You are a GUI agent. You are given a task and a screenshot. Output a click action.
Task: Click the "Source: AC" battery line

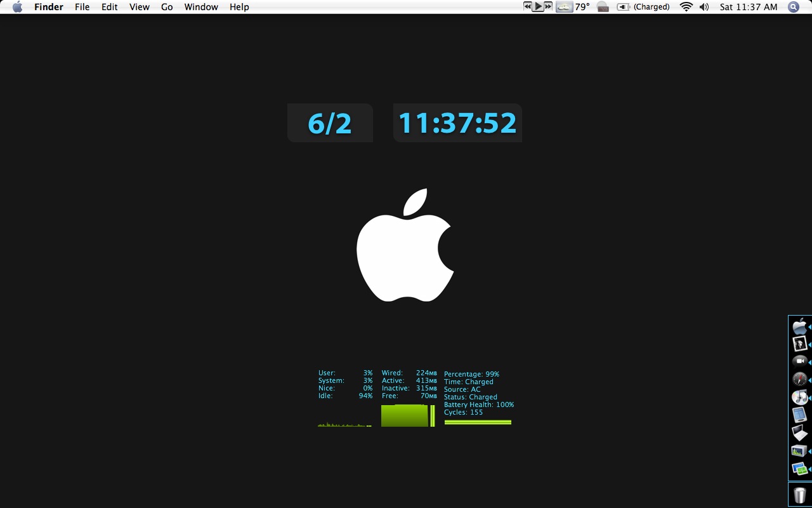(x=462, y=390)
